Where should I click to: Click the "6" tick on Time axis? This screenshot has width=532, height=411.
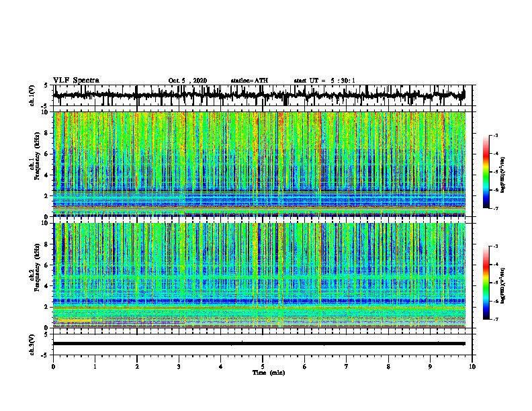point(305,367)
